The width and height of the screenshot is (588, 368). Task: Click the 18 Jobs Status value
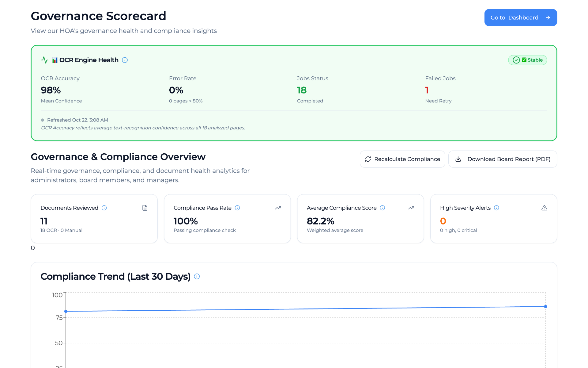click(302, 90)
